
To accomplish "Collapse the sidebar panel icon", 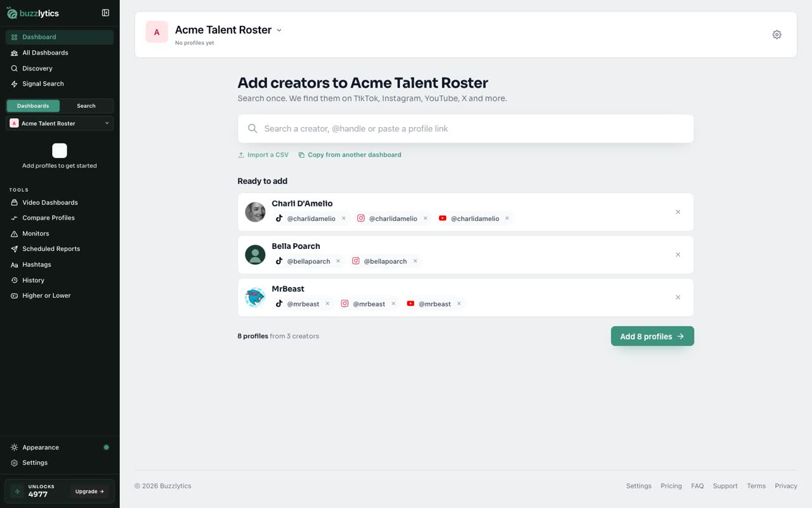I will 105,13.
